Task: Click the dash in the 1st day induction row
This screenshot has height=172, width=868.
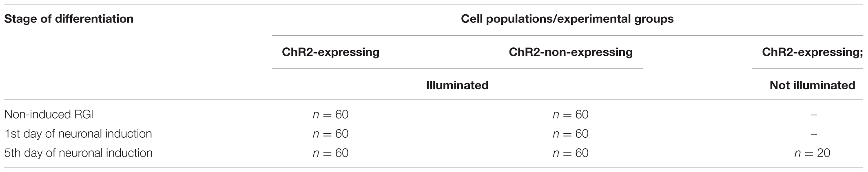Action: tap(814, 134)
